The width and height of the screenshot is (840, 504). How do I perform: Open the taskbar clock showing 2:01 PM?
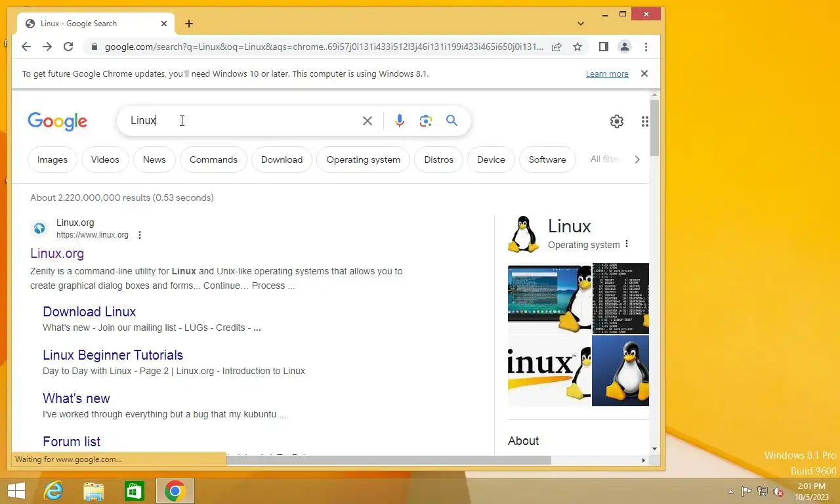pos(812,492)
